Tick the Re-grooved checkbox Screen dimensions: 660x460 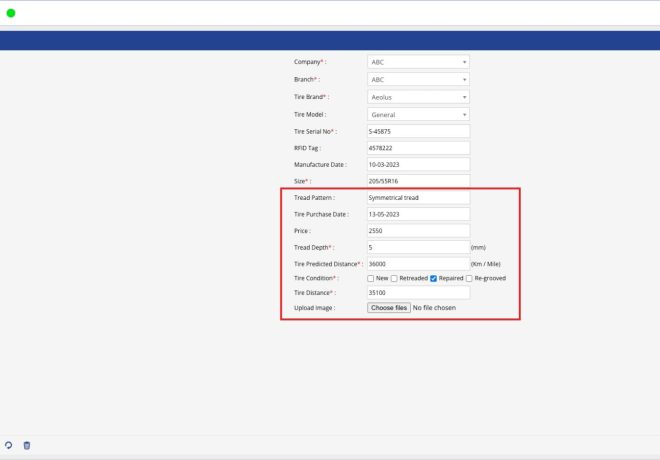pyautogui.click(x=469, y=278)
